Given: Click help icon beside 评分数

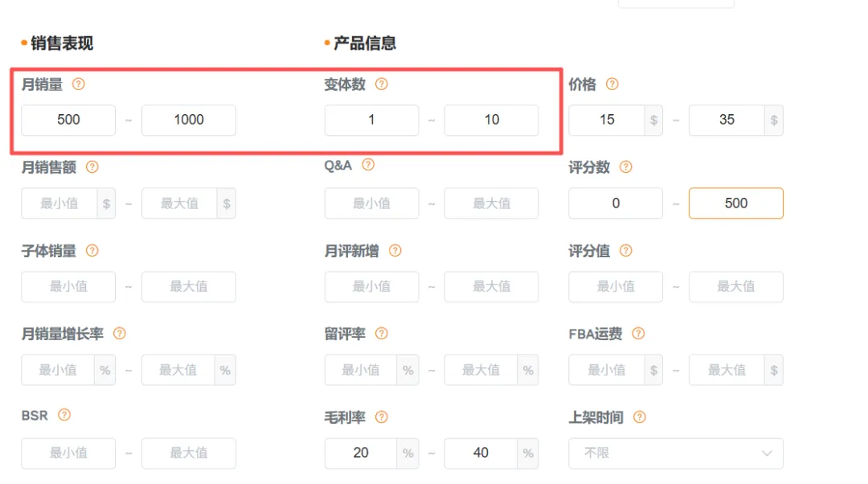Looking at the screenshot, I should tap(626, 167).
